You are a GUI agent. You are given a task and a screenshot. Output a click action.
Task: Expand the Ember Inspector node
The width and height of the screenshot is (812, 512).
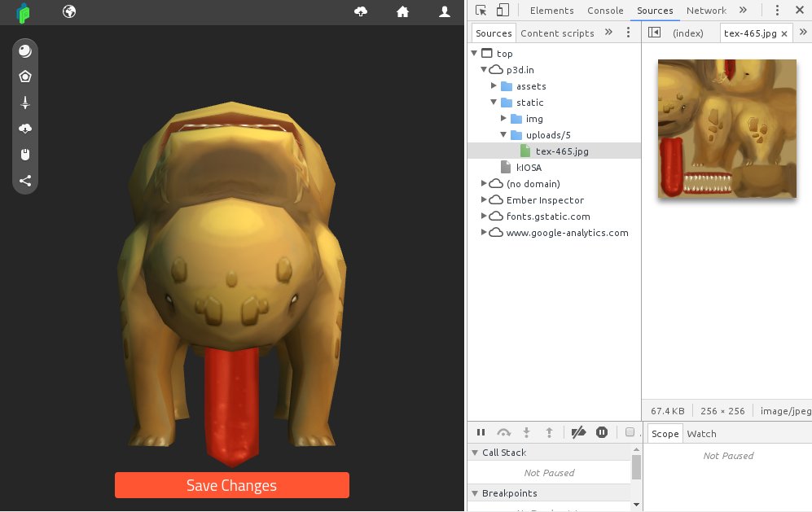(x=484, y=199)
